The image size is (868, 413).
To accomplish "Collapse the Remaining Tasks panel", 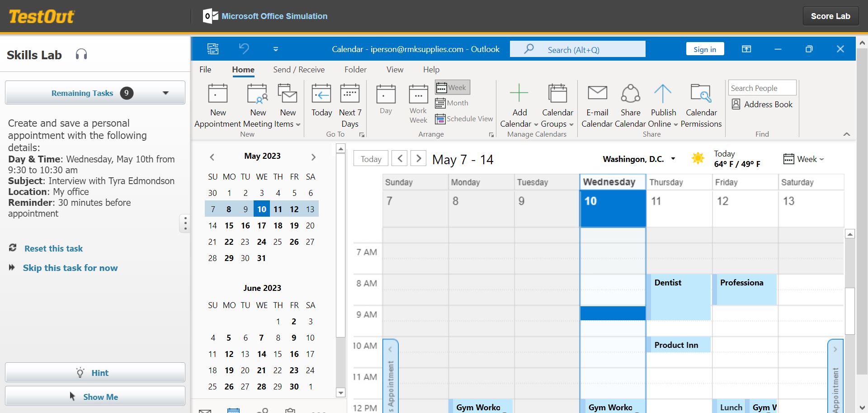I will click(165, 92).
